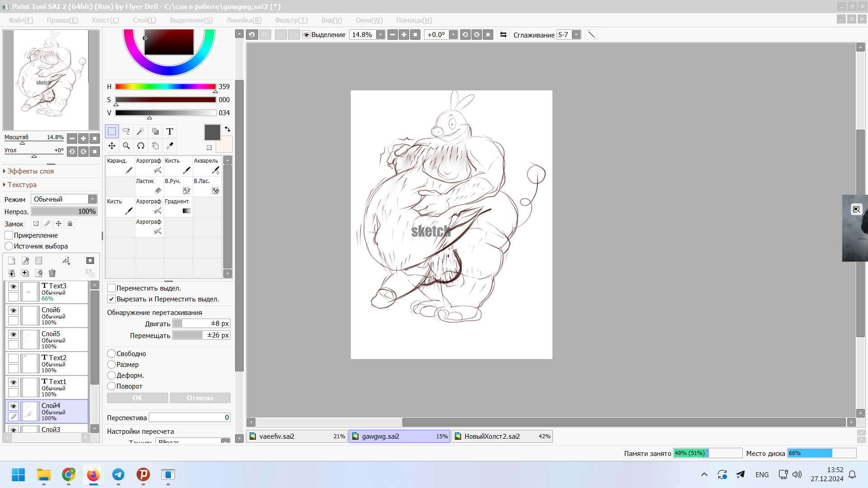Enable the Прикрепление checkbox
This screenshot has width=868, height=488.
coord(9,235)
